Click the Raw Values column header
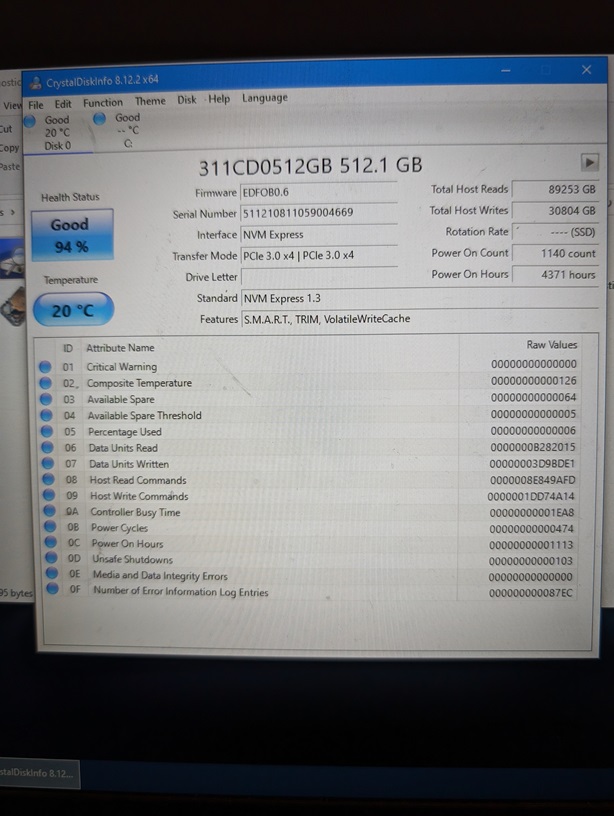 pos(552,345)
